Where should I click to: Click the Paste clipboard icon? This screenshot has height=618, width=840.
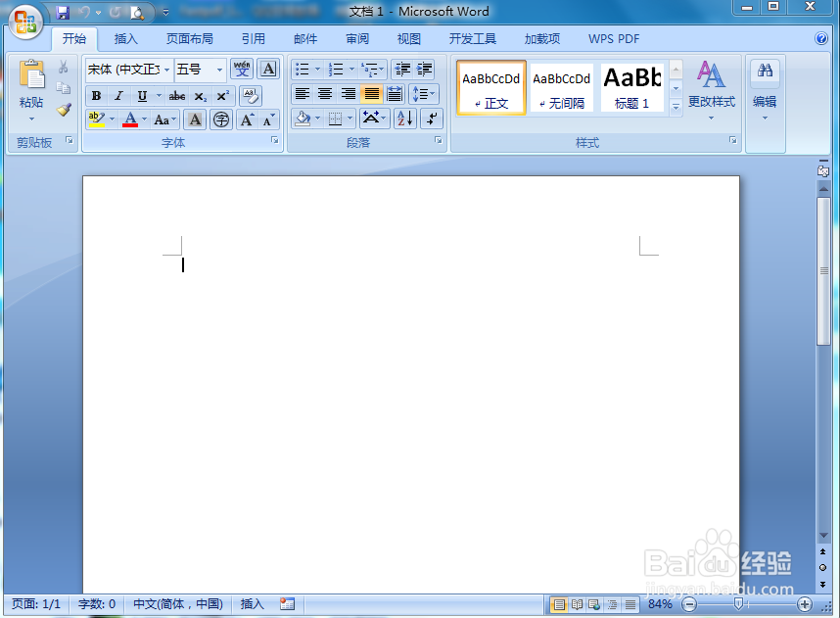pyautogui.click(x=31, y=74)
